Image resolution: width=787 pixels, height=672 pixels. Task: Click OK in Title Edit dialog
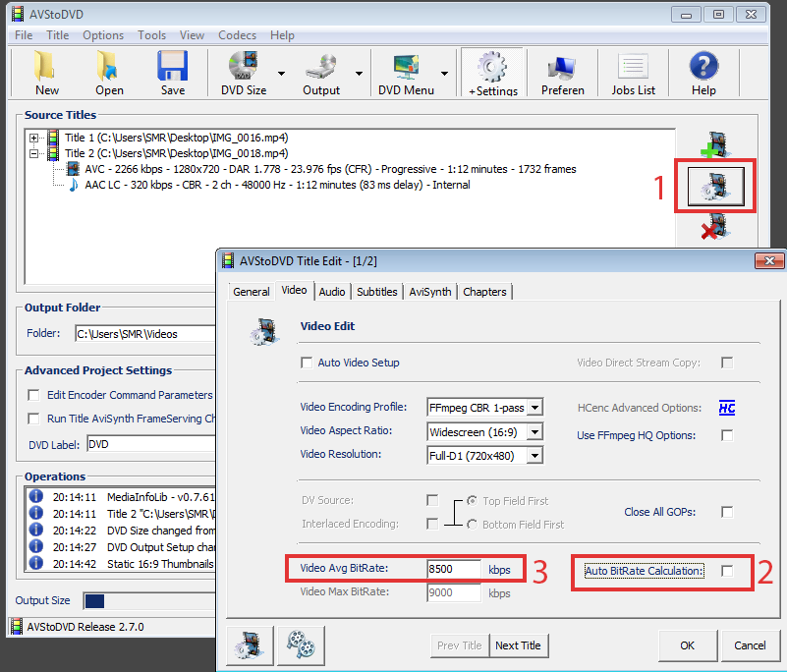(687, 645)
